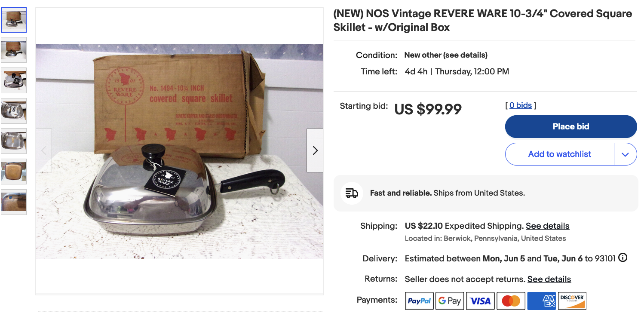
Task: Go back using the left gallery arrow
Action: pyautogui.click(x=43, y=150)
